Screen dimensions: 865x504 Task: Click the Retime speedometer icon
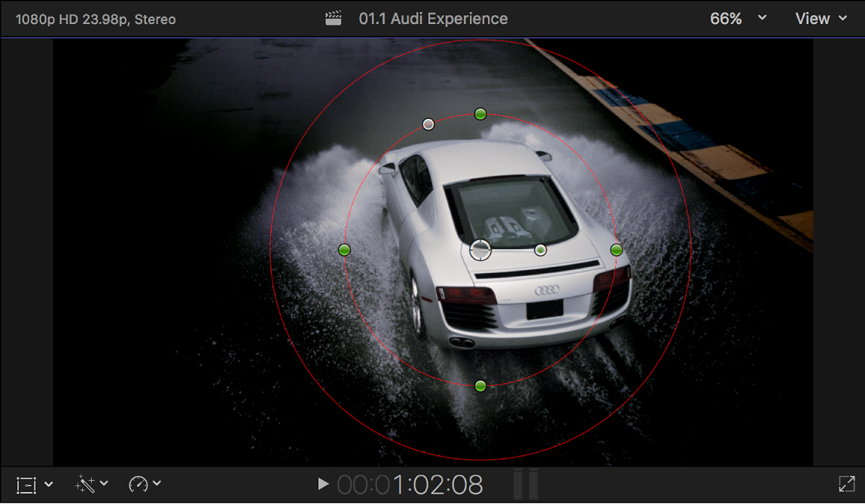pyautogui.click(x=139, y=484)
